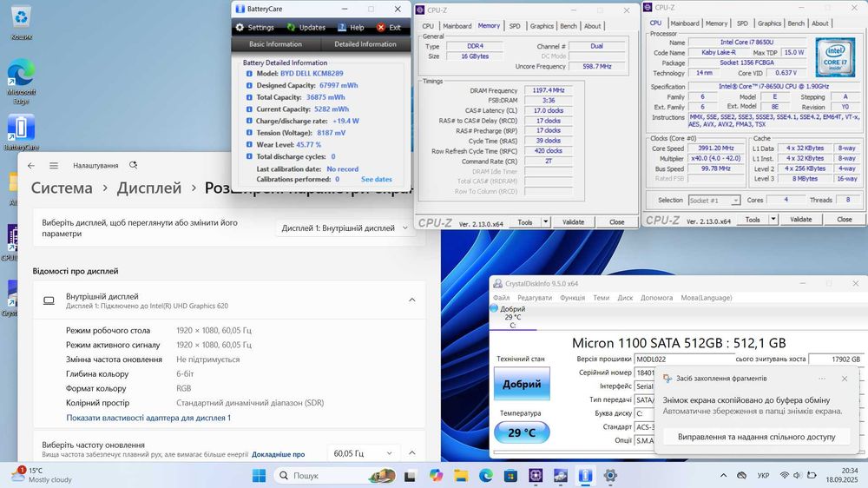Open BatteryCare Help icon

pyautogui.click(x=342, y=27)
